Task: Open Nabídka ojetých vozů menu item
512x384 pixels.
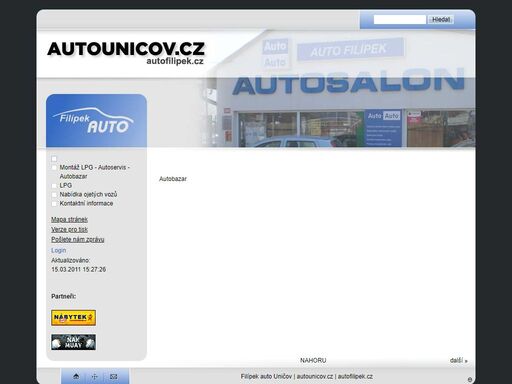Action: (88, 194)
